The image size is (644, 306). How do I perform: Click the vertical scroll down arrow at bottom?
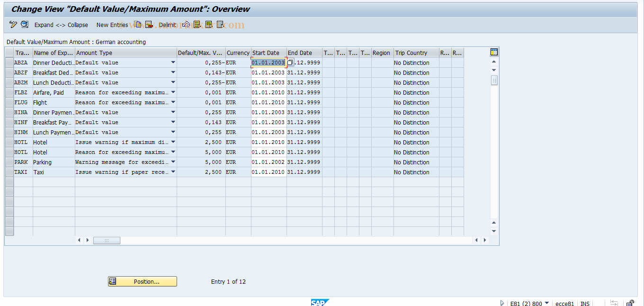[x=494, y=231]
